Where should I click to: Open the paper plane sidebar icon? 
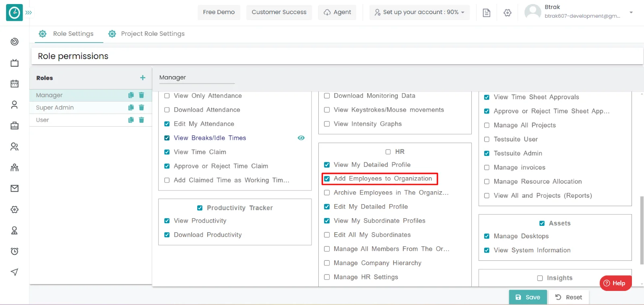point(14,272)
